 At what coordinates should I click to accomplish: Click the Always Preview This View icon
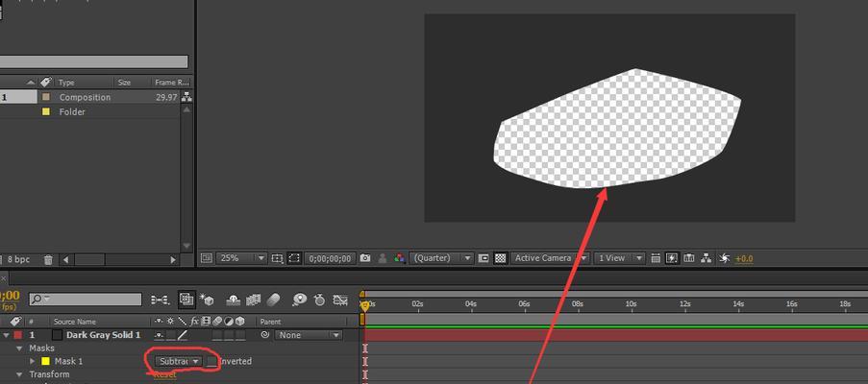tap(207, 258)
